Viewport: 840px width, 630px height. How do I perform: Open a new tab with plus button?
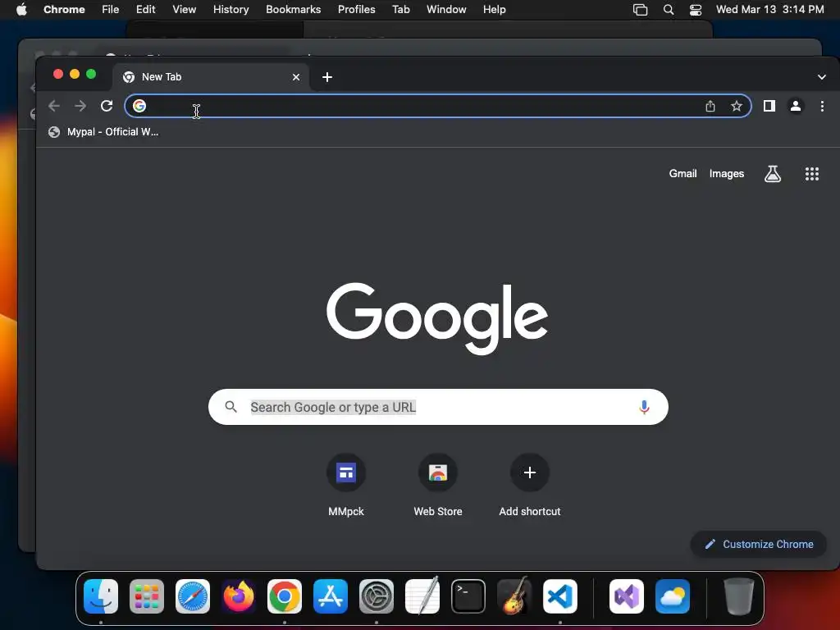tap(327, 77)
